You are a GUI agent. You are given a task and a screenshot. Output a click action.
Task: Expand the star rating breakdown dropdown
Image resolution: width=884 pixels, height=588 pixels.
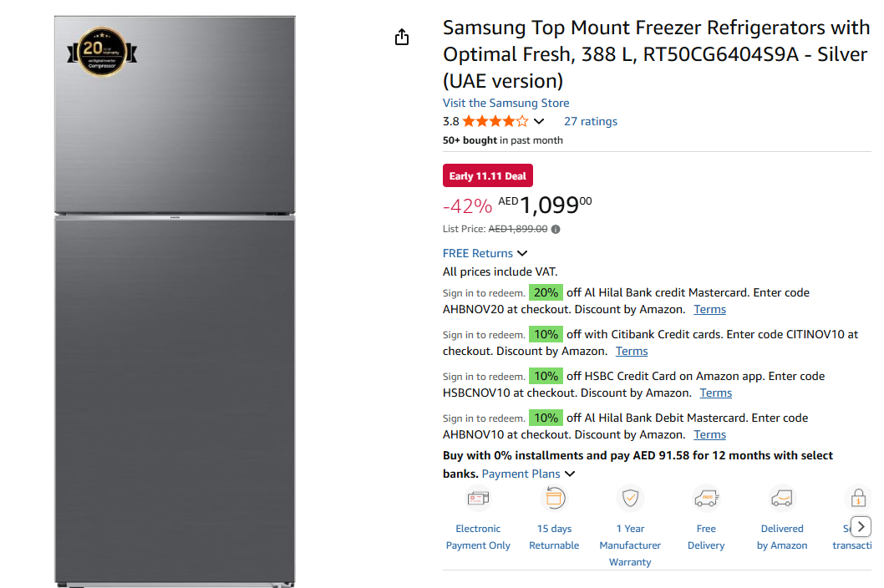tap(540, 121)
